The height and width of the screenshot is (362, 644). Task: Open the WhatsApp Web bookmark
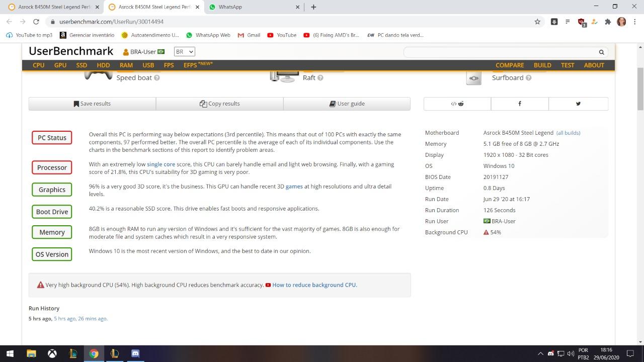tap(208, 35)
